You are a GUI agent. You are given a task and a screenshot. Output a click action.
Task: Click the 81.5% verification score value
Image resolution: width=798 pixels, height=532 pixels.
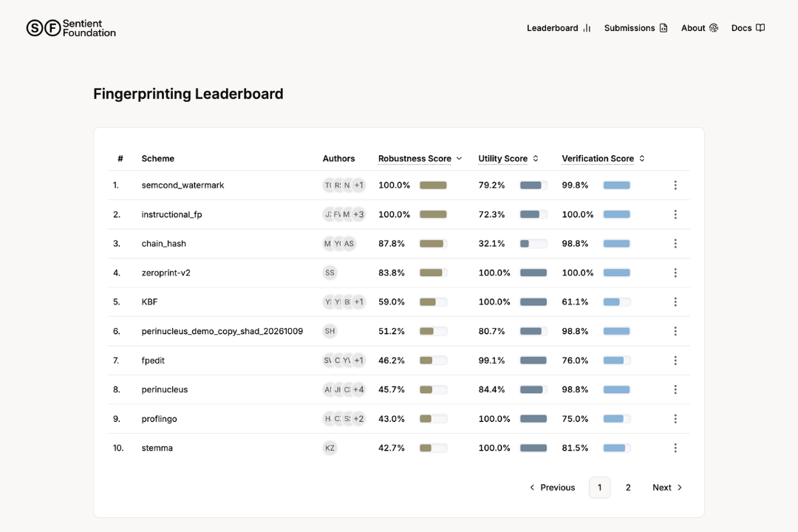coord(575,448)
